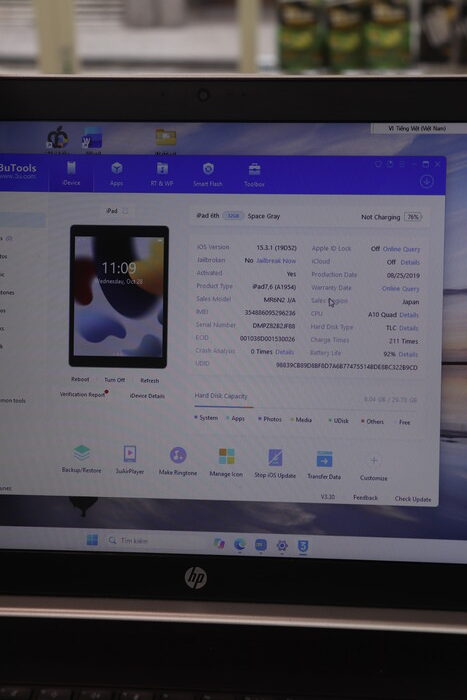Click the 3uTools icon on the taskbar
The height and width of the screenshot is (700, 467).
pyautogui.click(x=303, y=546)
